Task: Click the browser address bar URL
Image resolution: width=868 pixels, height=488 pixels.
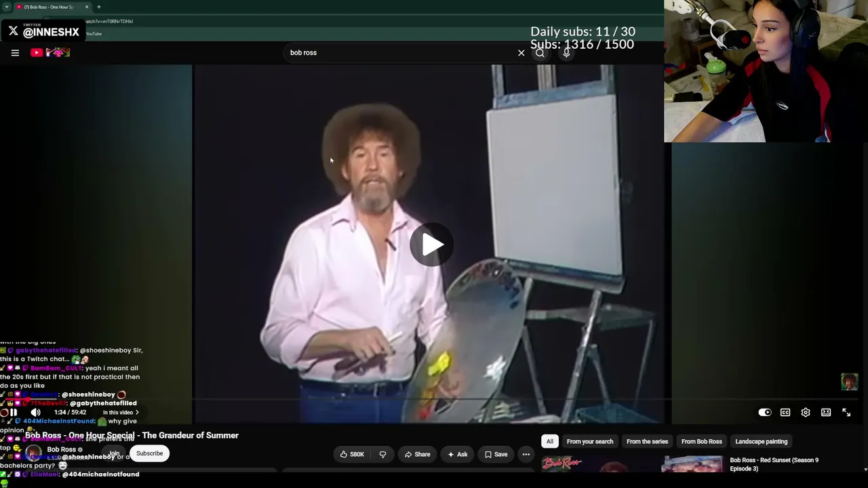Action: (x=108, y=21)
